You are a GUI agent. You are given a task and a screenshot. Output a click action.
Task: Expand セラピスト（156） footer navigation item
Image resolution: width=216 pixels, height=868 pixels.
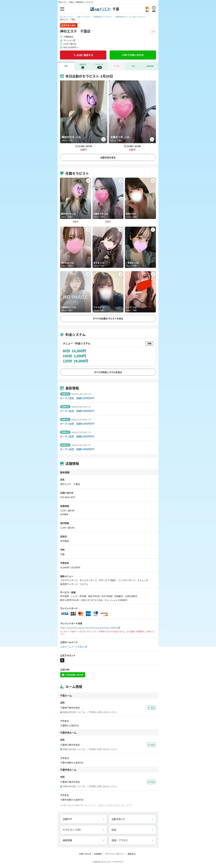(84, 830)
